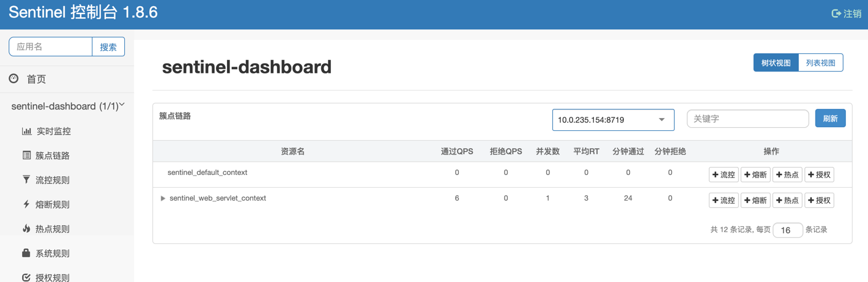Add 热点 rule for sentinel_web_servlet_context
The width and height of the screenshot is (868, 282).
click(787, 201)
